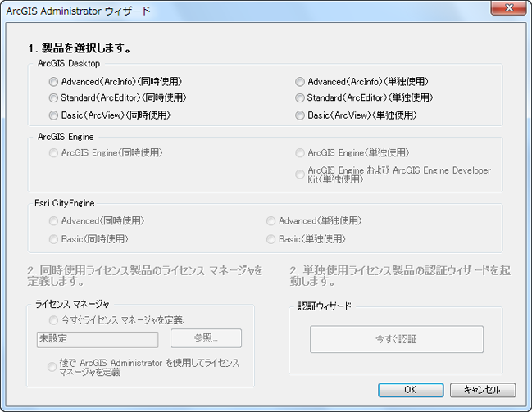The height and width of the screenshot is (412, 532).
Task: Select ArcGIS Engine(同時使用) radio button
Action: pyautogui.click(x=53, y=153)
